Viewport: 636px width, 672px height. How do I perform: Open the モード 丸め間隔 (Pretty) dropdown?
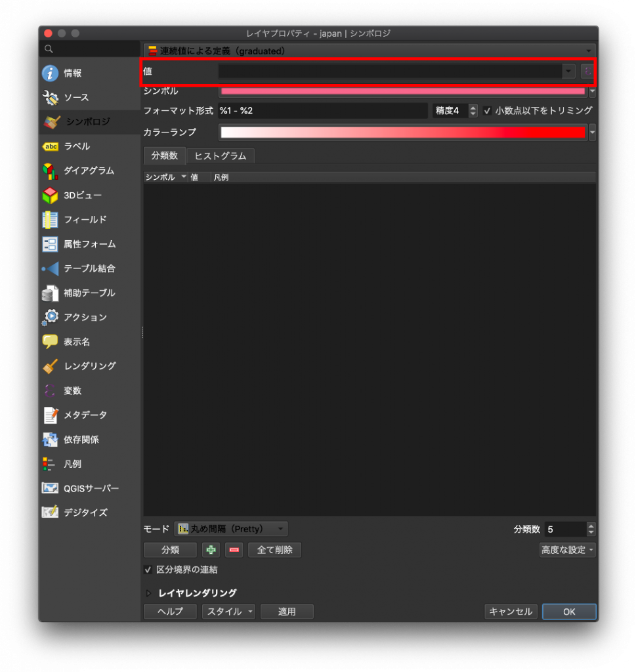tap(230, 529)
